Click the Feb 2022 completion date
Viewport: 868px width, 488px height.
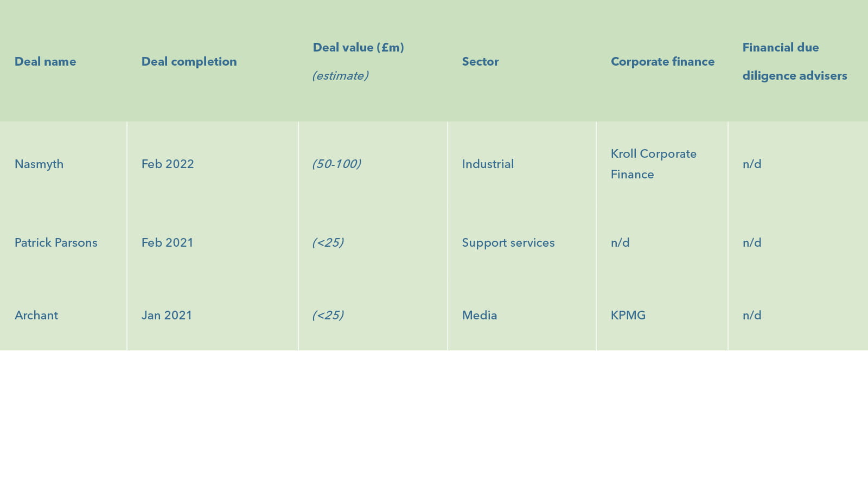click(168, 164)
